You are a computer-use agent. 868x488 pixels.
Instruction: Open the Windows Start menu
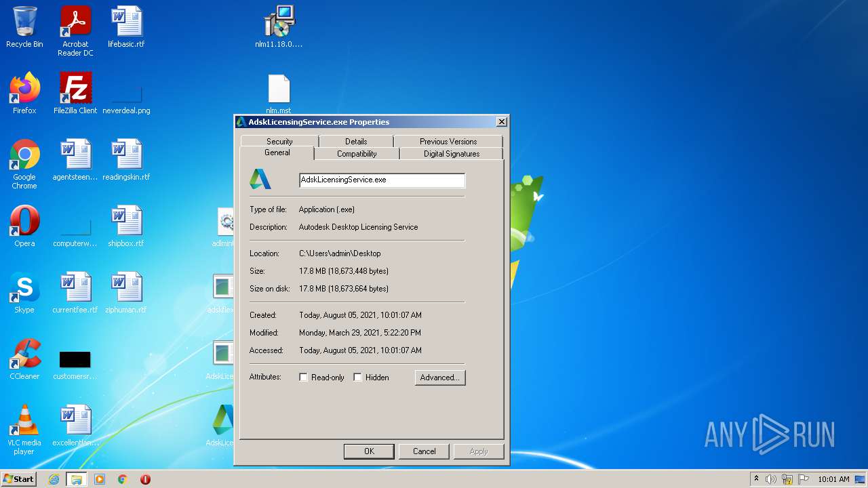click(x=19, y=479)
